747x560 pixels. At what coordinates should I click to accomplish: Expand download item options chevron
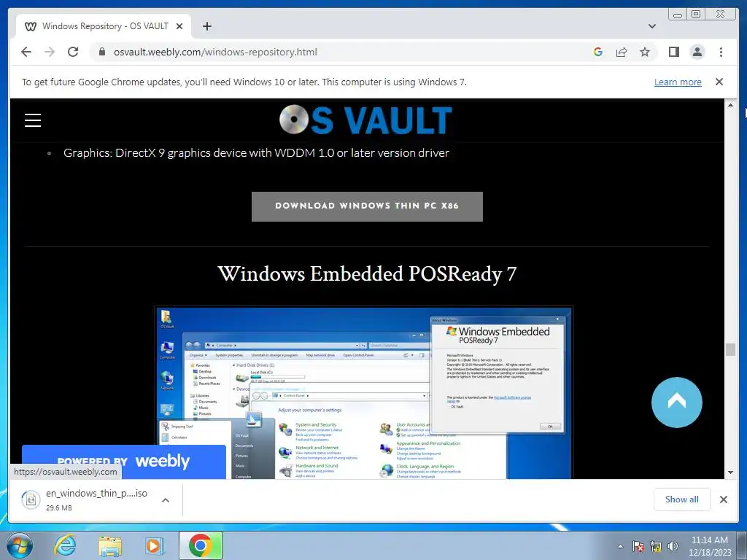pos(166,500)
